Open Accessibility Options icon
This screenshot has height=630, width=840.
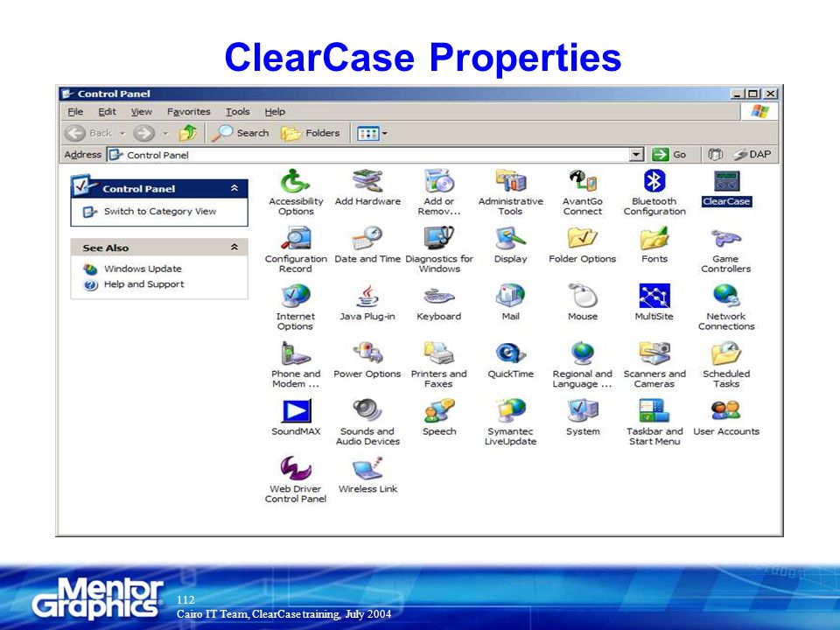[296, 181]
